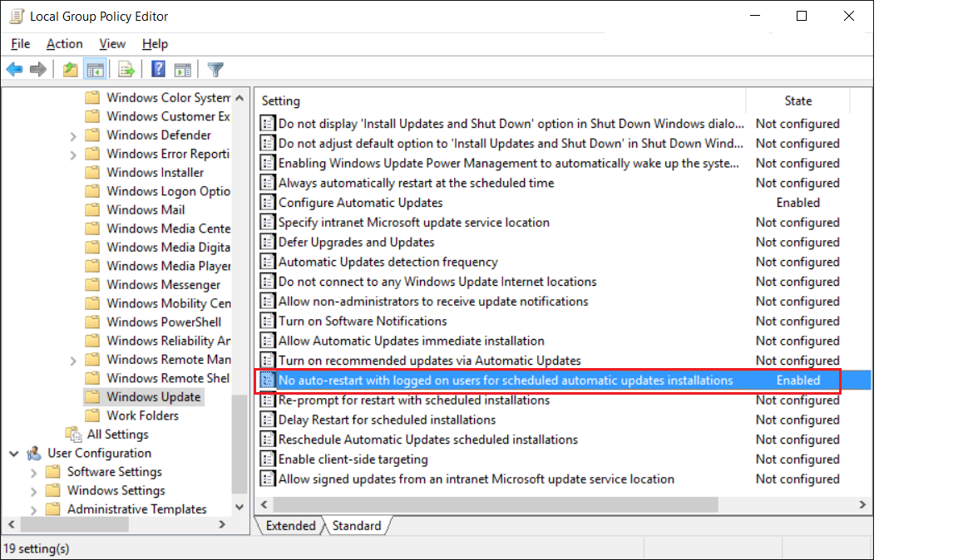Viewport: 958px width, 560px height.
Task: Expand the Administrative Templates node
Action: 34,509
